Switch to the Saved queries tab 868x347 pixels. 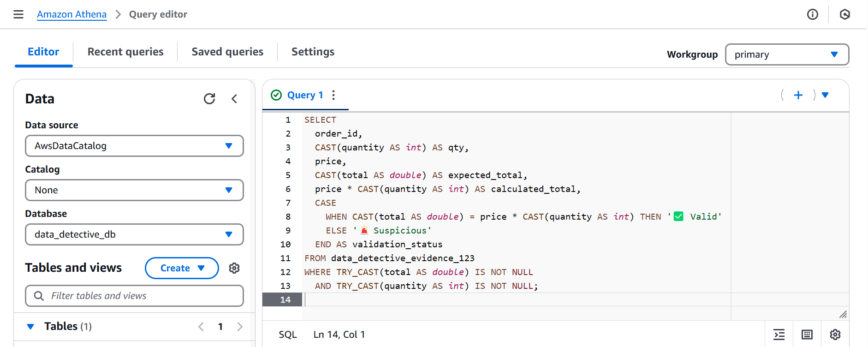227,52
